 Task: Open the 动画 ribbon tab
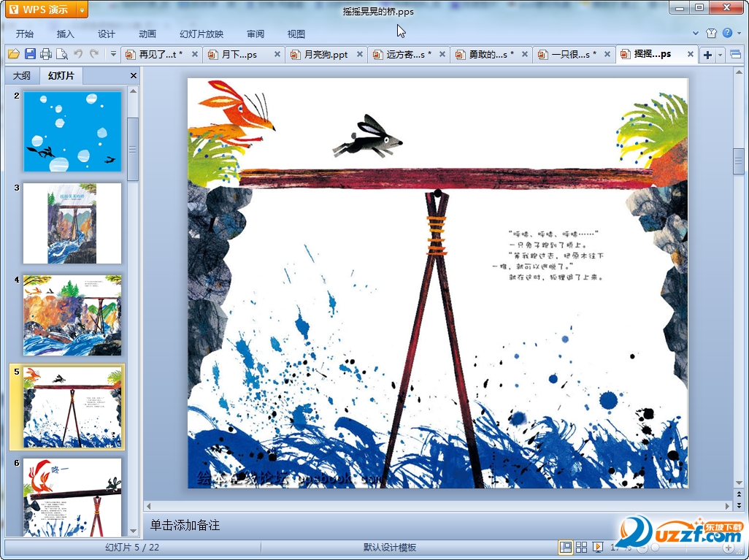(x=147, y=34)
